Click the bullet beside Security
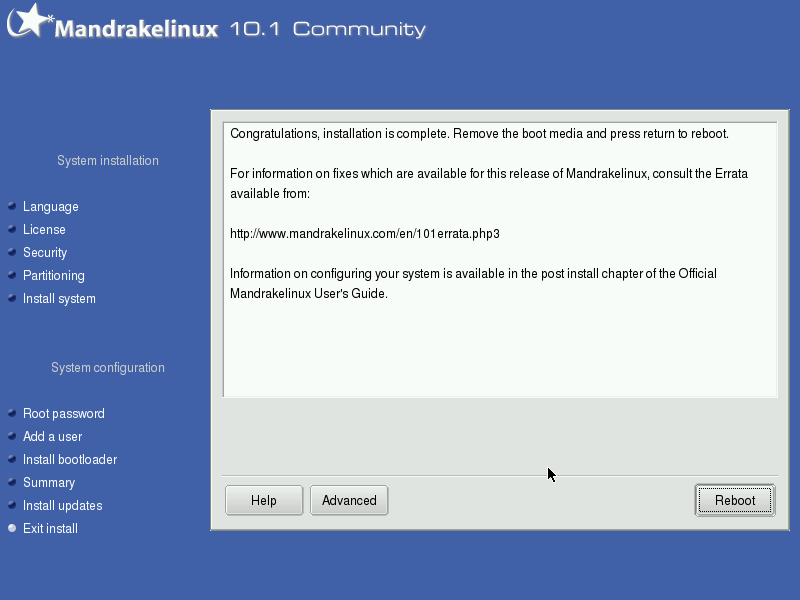Screen dimensions: 800x600 [x=12, y=252]
